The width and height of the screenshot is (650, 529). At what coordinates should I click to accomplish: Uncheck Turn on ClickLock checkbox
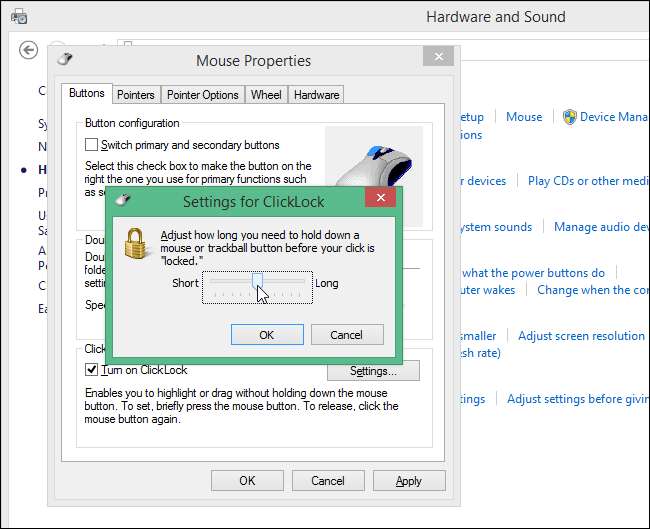[x=92, y=370]
